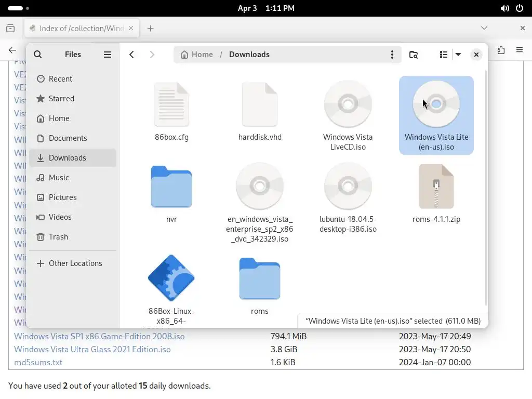Open the system volume indicator
Image resolution: width=532 pixels, height=399 pixels.
(505, 8)
